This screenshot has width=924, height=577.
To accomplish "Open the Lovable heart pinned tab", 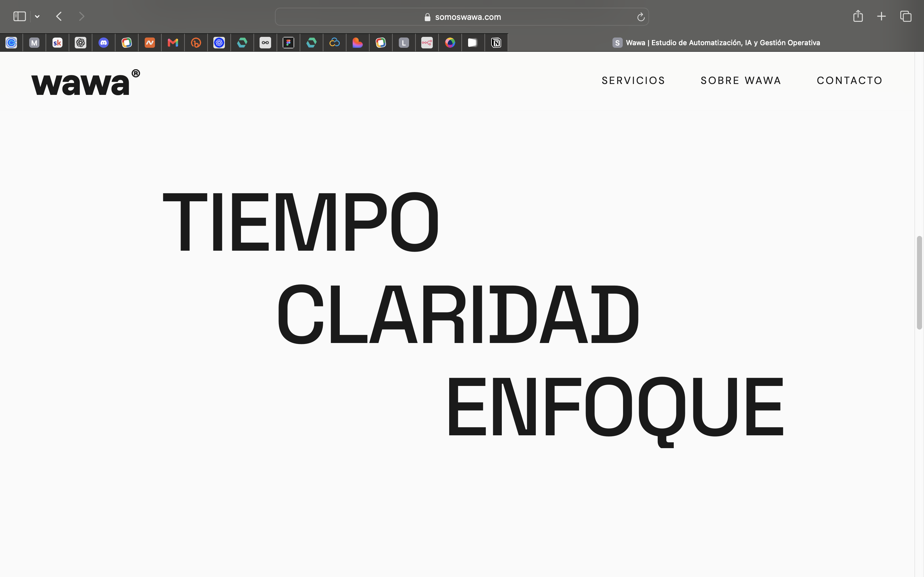I will [x=357, y=43].
